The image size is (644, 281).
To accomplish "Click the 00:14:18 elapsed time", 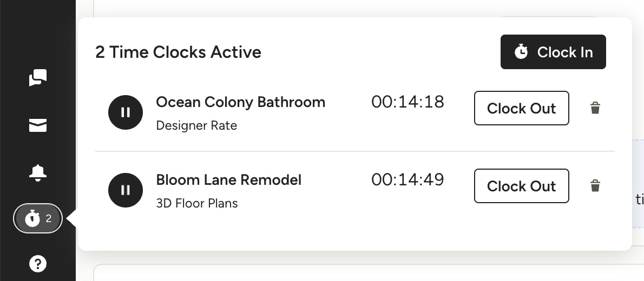I will click(x=408, y=102).
